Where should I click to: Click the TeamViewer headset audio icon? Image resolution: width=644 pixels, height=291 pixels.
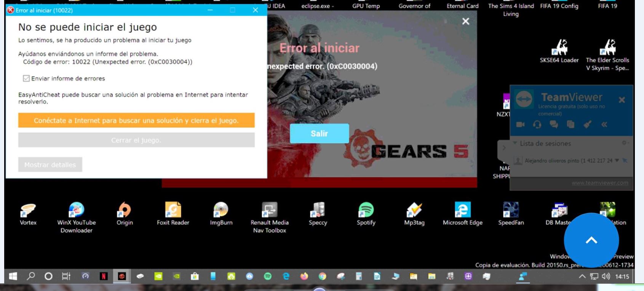click(x=537, y=124)
